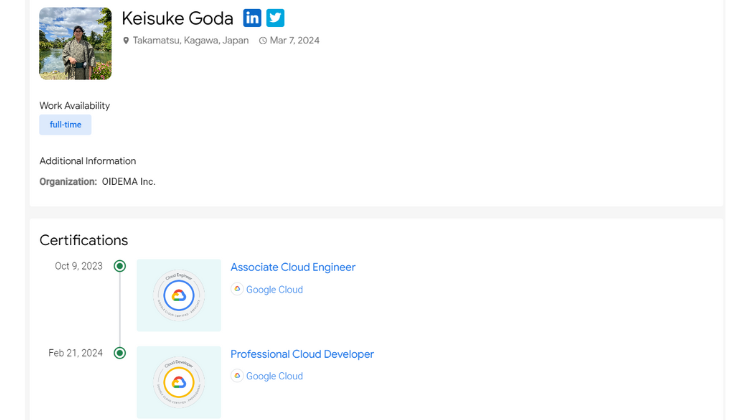Click Google Cloud logo under Associate Cloud Engineer
Screen dimensions: 750x420
point(237,289)
